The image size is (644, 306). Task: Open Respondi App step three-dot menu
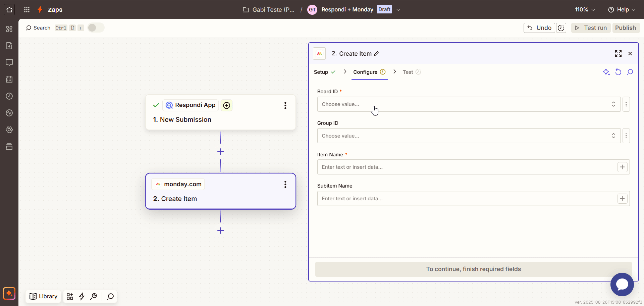point(285,106)
